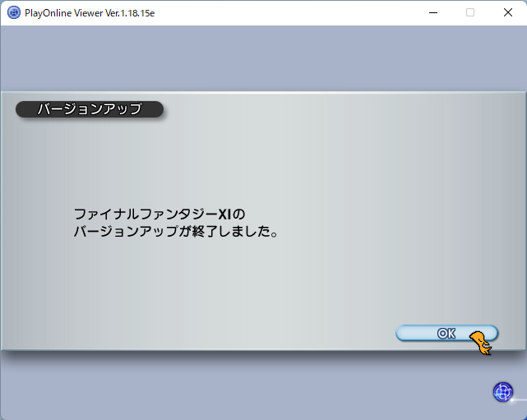The width and height of the screenshot is (527, 420).
Task: Click the PlayOnline Viewer title bar icon
Action: tap(14, 13)
